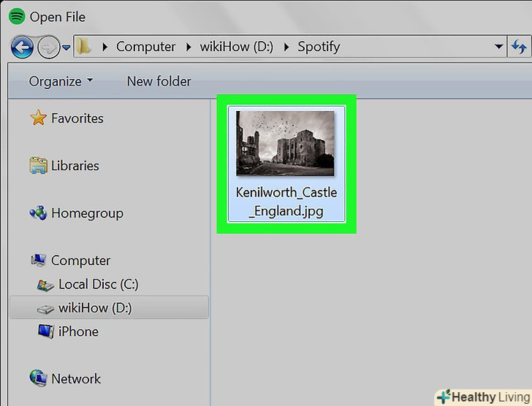Click the New folder button
This screenshot has height=406, width=532.
(159, 81)
